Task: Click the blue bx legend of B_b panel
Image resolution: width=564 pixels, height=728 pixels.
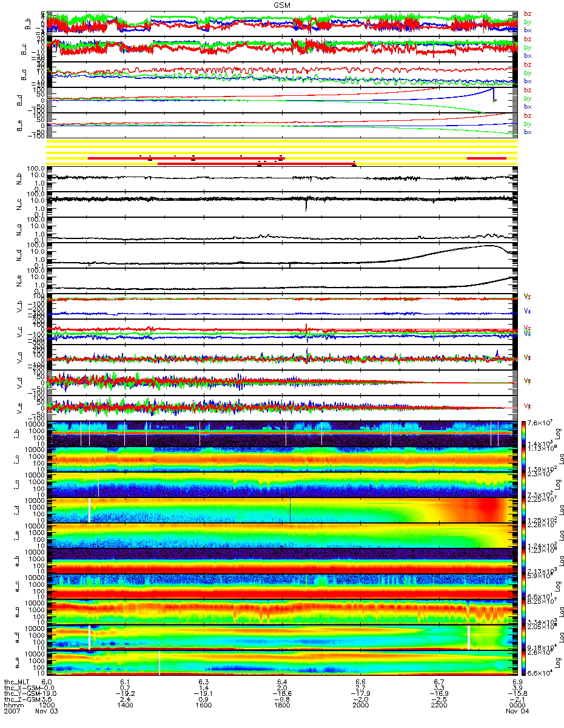Action: (528, 30)
